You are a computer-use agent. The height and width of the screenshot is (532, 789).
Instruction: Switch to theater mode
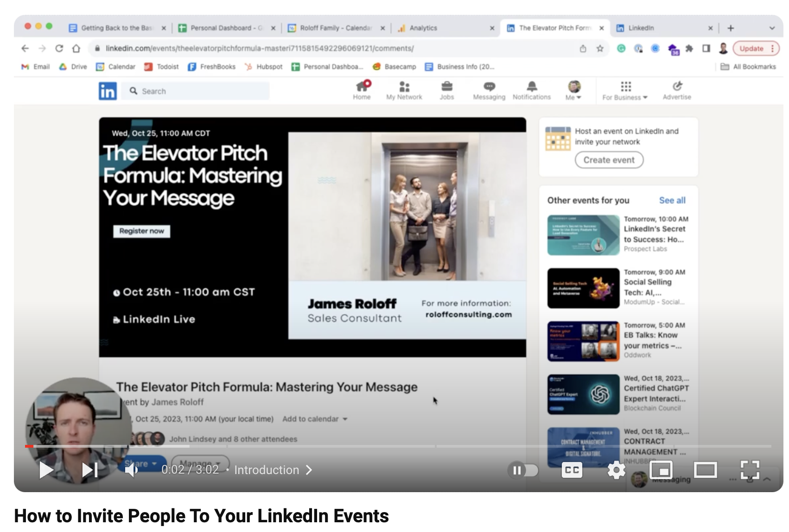tap(705, 470)
